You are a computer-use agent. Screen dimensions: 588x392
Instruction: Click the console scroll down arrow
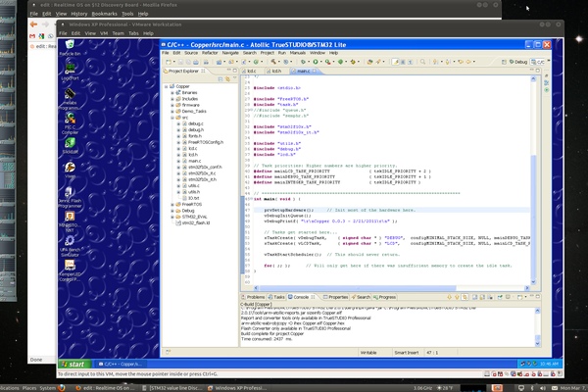click(x=537, y=343)
